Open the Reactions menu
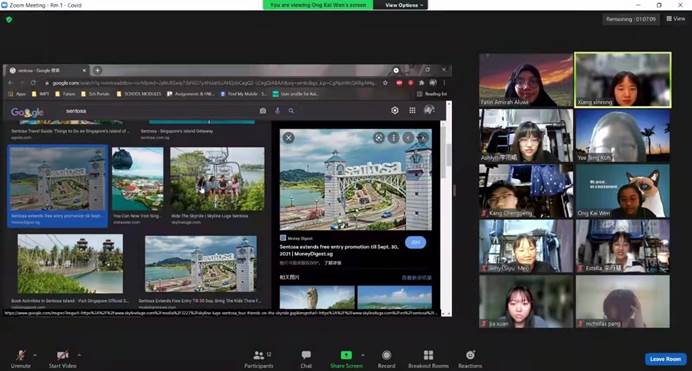This screenshot has height=371, width=692. click(470, 359)
